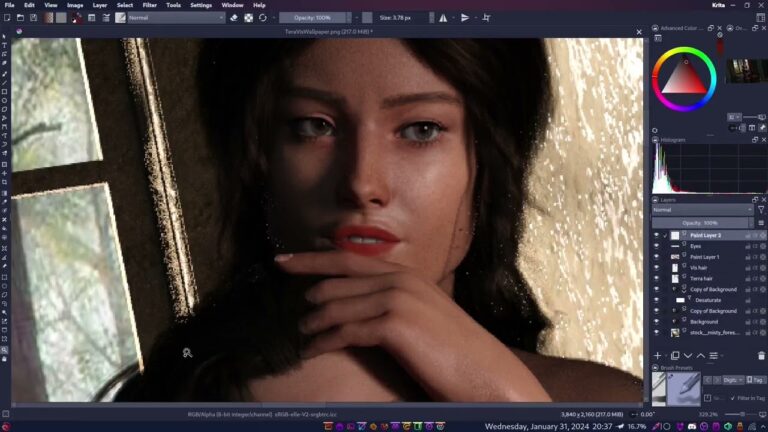Create a new document from toolbar

pos(7,18)
